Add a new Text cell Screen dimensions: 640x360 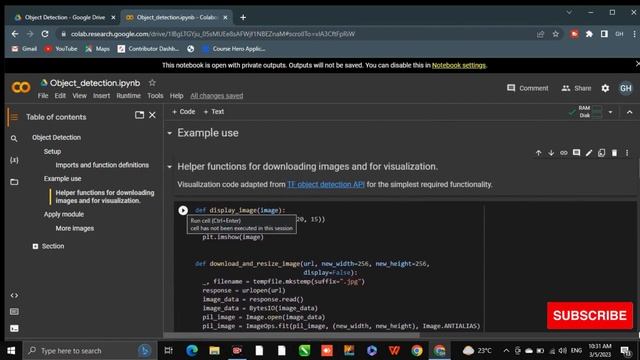coord(213,112)
